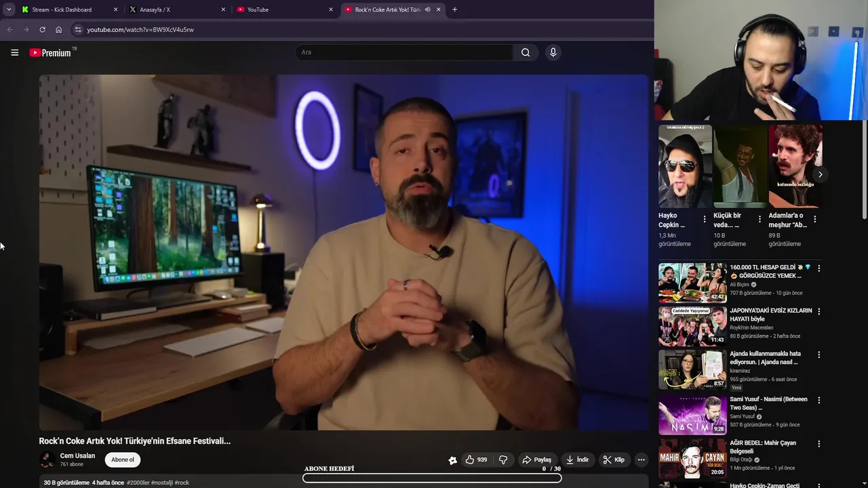868x488 pixels.
Task: Open AĞIR BEDEL: Mahir Çayan Belgeseli title
Action: [x=763, y=447]
